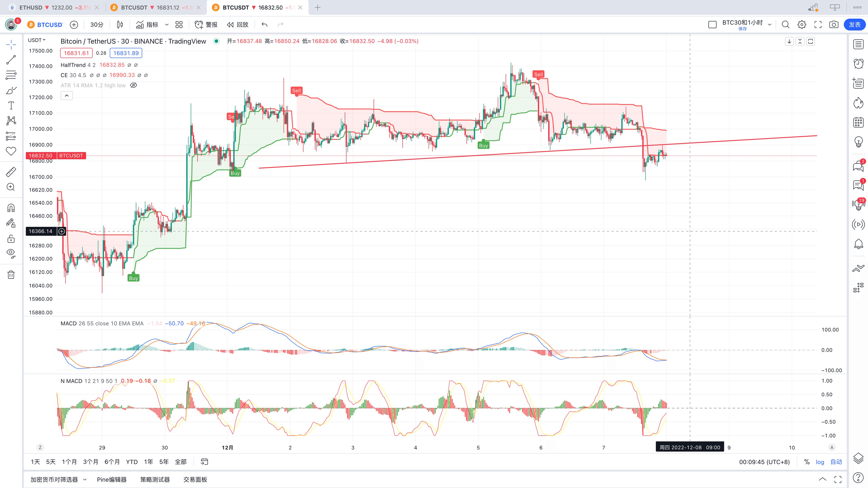Click the heart icons tool
The height and width of the screenshot is (488, 868).
click(x=11, y=151)
